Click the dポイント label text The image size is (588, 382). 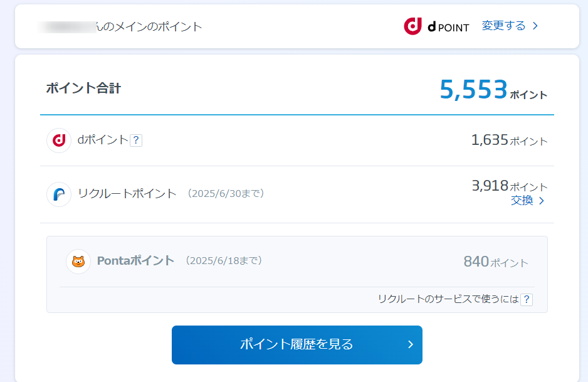pyautogui.click(x=103, y=140)
